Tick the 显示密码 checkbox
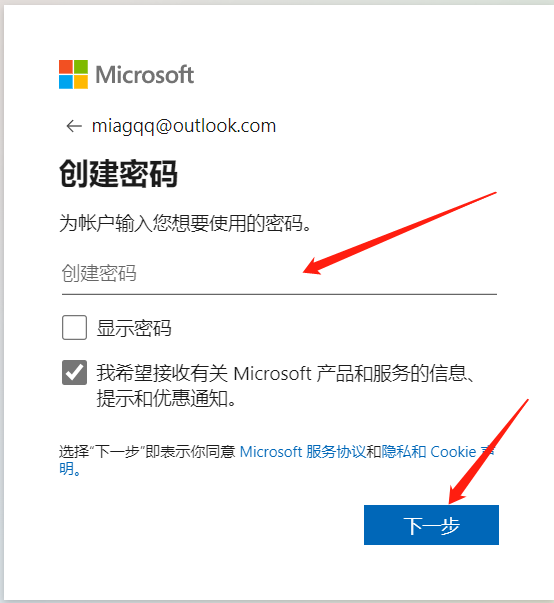 click(74, 327)
